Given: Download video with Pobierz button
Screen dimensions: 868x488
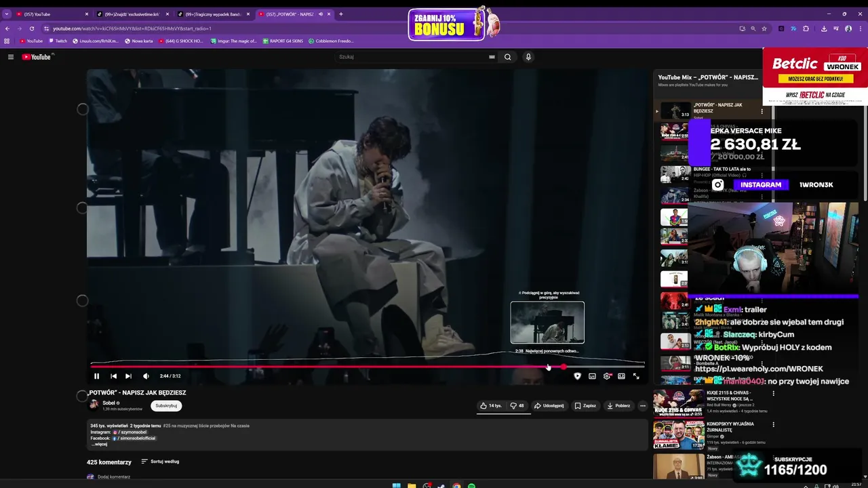Looking at the screenshot, I should coord(618,406).
